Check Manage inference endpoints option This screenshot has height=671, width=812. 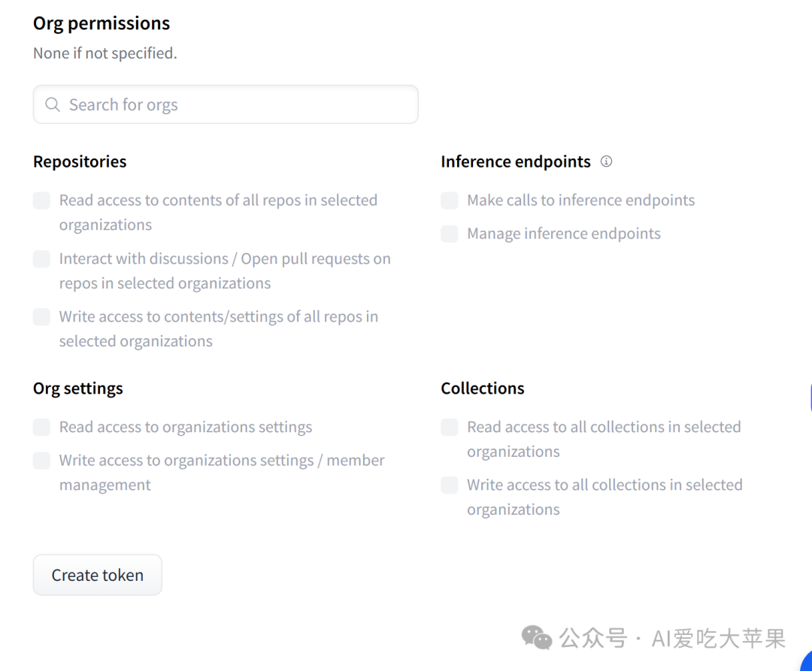pos(450,234)
